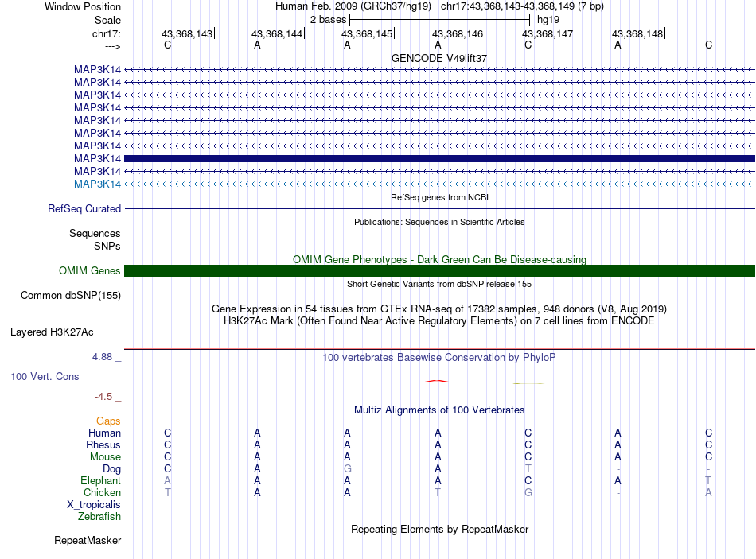Click the H3K27Ac Mark ENCODE track title
756x559 pixels.
439,321
